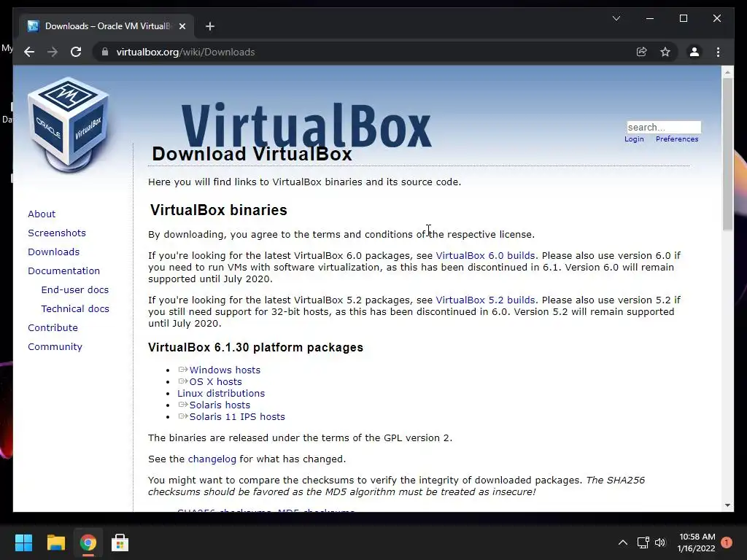Open the Linux distributions link

click(220, 393)
